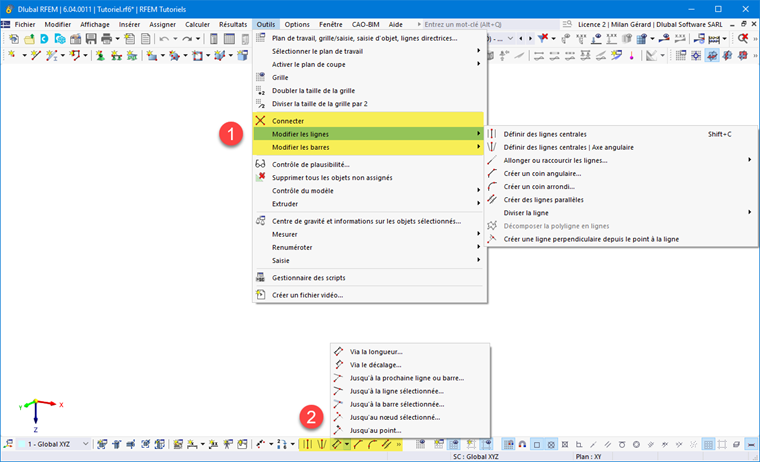Click the search icon beside Licence 2
The image size is (760, 462).
click(x=567, y=24)
